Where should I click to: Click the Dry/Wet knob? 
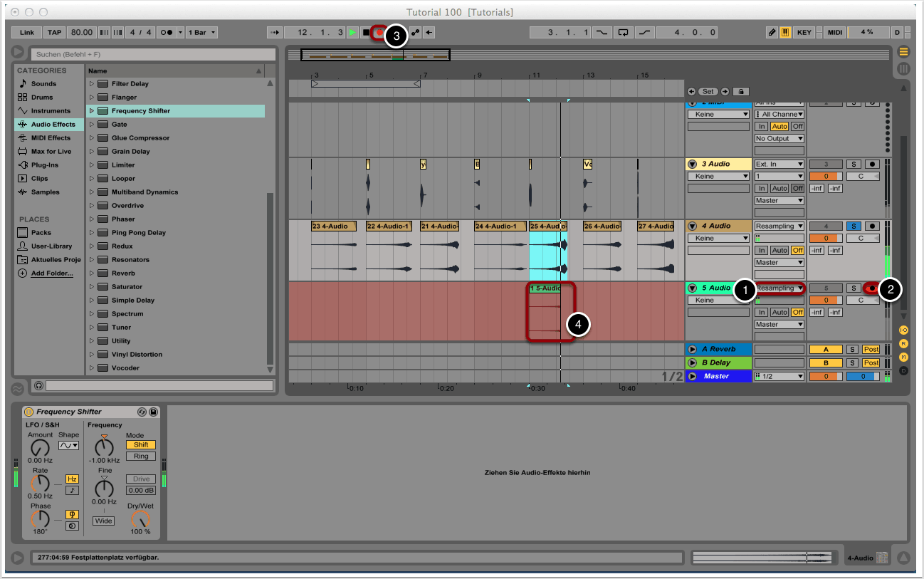tap(140, 519)
